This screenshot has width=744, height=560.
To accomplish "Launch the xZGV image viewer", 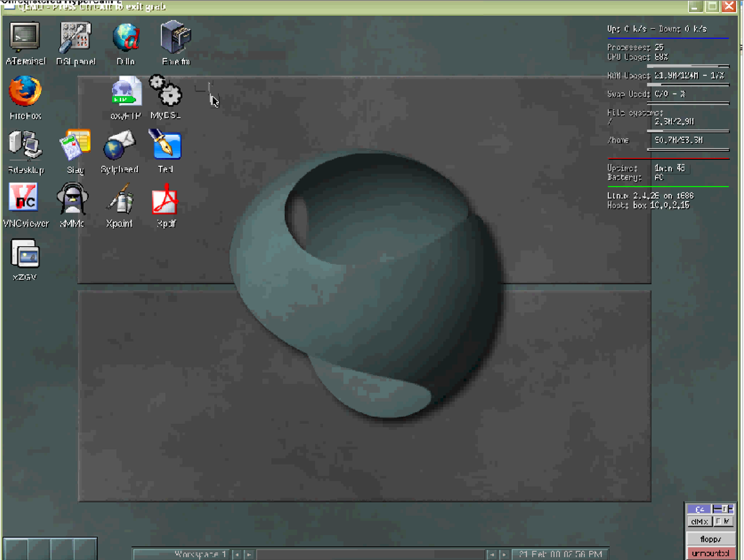I will pos(25,254).
